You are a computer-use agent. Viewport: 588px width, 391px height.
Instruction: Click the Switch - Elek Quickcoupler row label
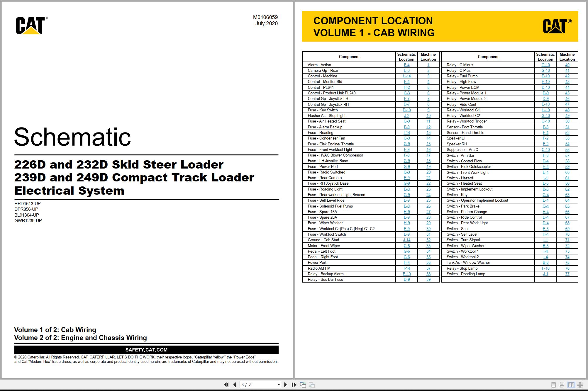coord(469,167)
